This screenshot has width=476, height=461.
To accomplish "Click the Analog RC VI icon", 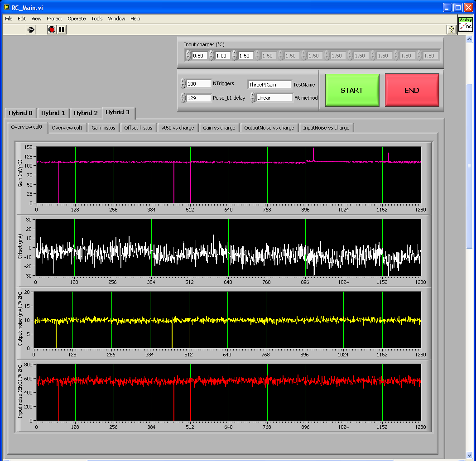I will 465,25.
